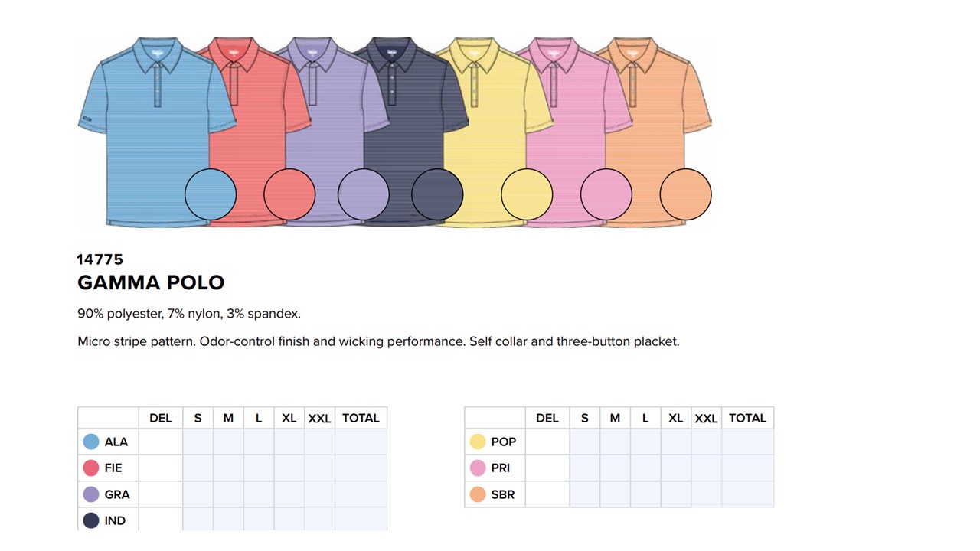The height and width of the screenshot is (551, 980).
Task: Select the dark navy circular swatch
Action: point(437,194)
